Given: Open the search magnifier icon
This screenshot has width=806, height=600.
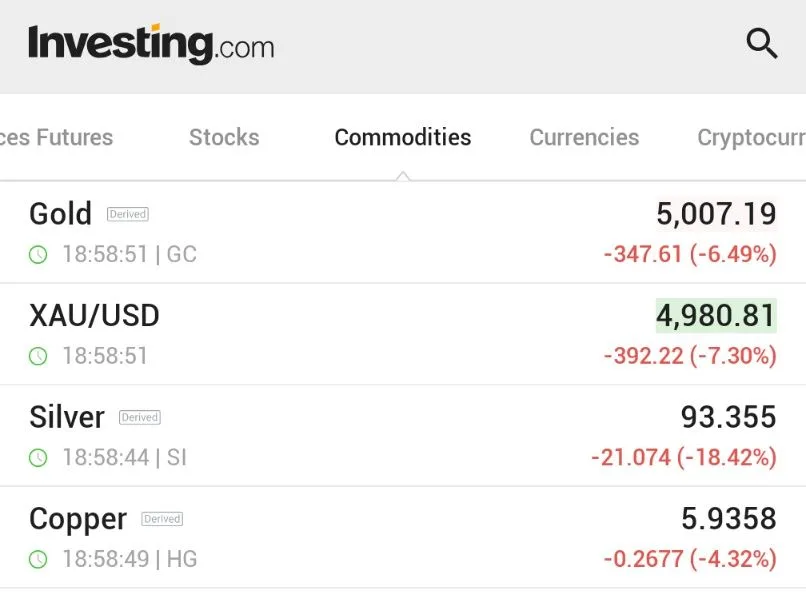Looking at the screenshot, I should 761,44.
